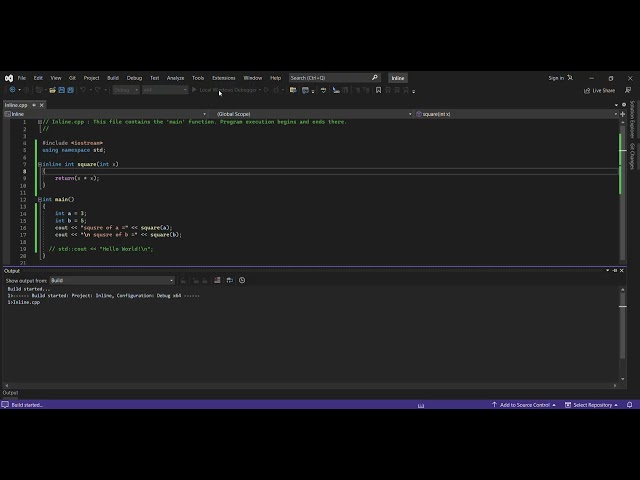Open the File menu
The image size is (640, 480).
(22, 78)
